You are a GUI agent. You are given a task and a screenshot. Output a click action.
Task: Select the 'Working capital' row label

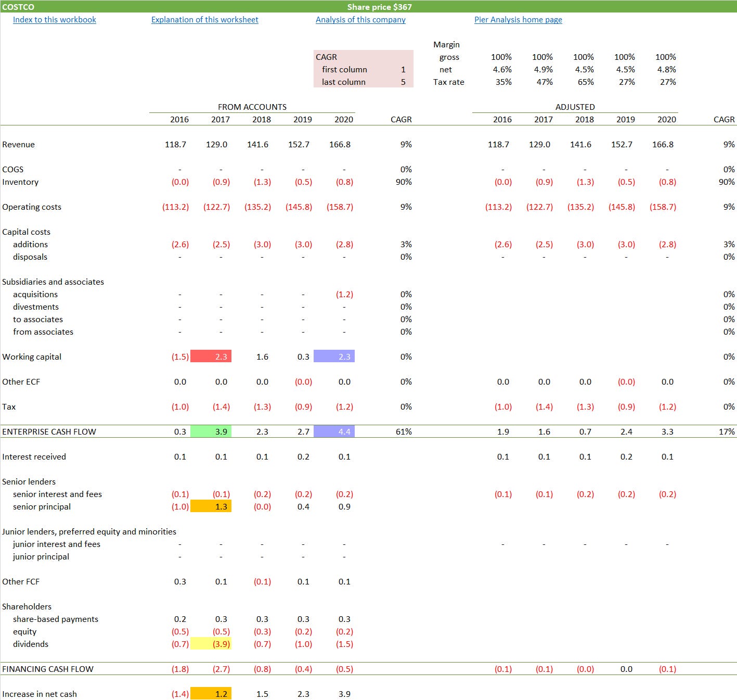pos(32,357)
